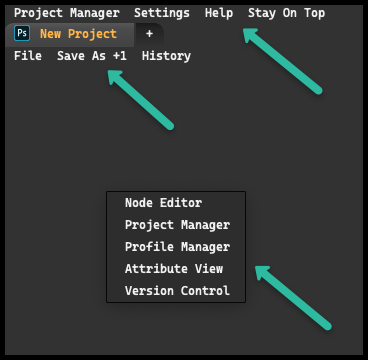Open the Settings menu

[162, 13]
